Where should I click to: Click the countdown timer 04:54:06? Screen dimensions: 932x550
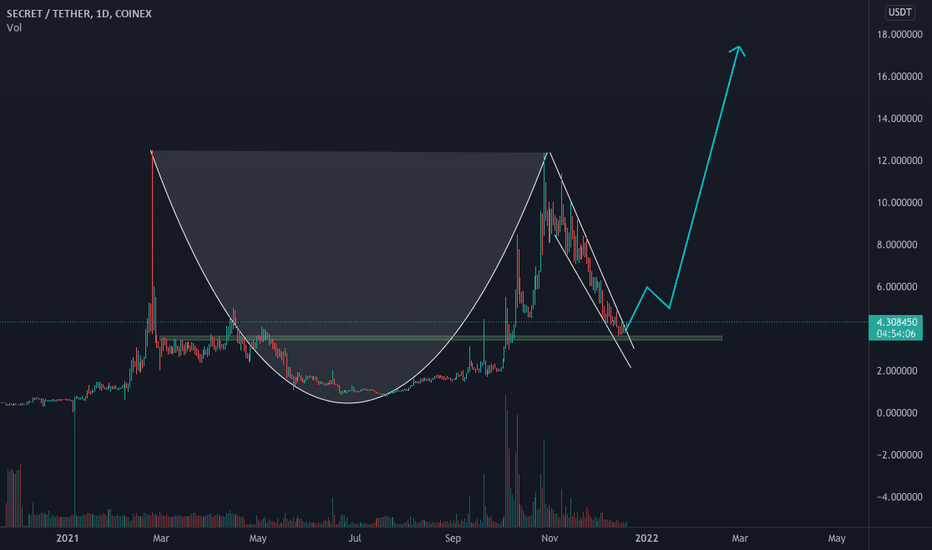[897, 334]
